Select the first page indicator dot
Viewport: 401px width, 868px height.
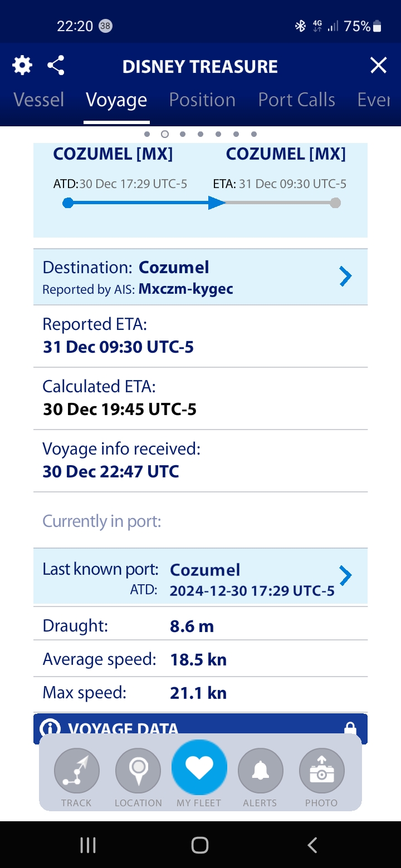[147, 134]
